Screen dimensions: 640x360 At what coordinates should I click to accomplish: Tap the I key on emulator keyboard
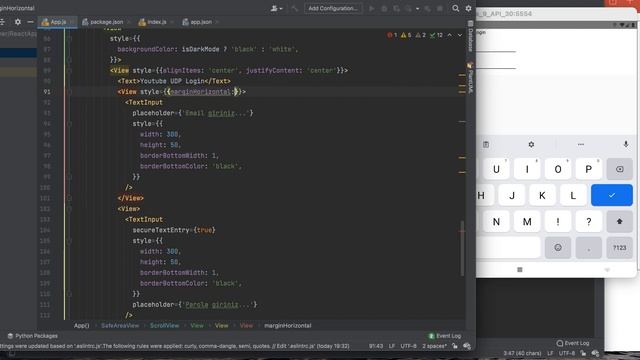point(527,169)
